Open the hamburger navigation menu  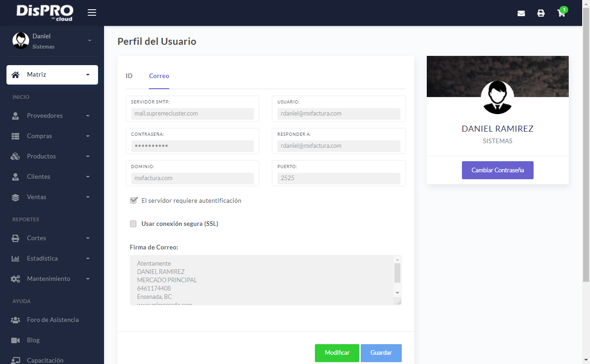click(x=92, y=12)
